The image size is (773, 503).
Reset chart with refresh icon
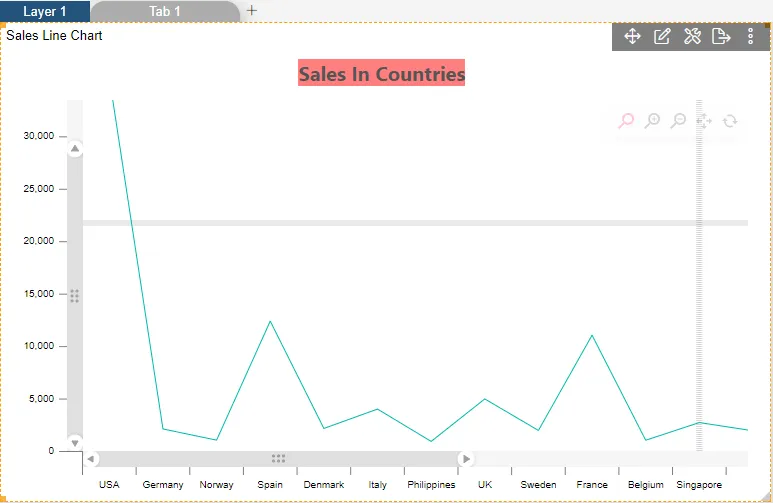click(730, 121)
